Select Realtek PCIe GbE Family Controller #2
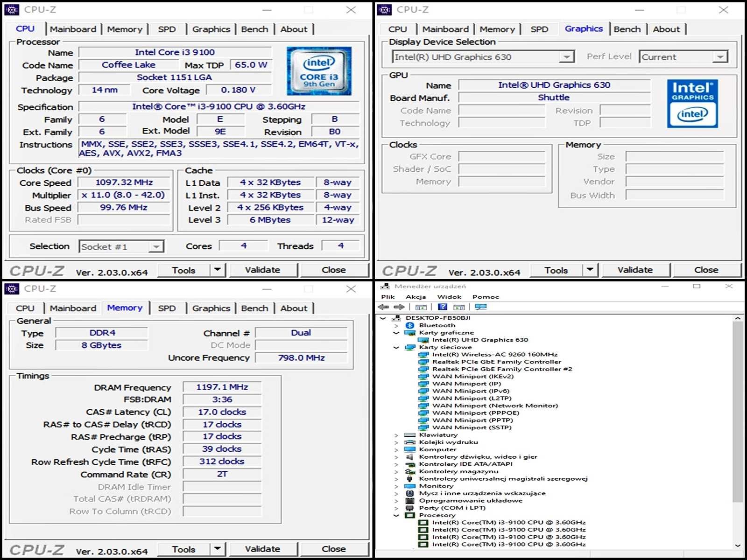747x560 pixels. [502, 369]
